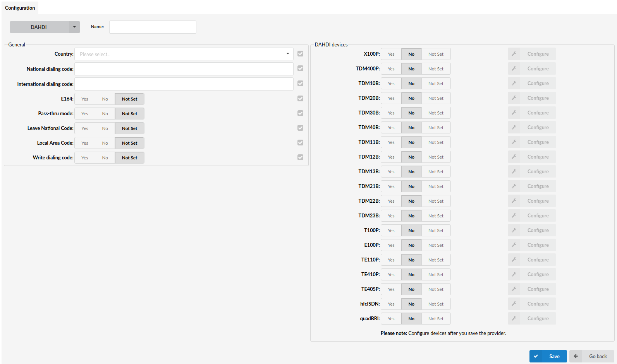Viewport: 617px width, 364px height.
Task: Click the wrench icon for TDM10B
Action: pos(514,83)
